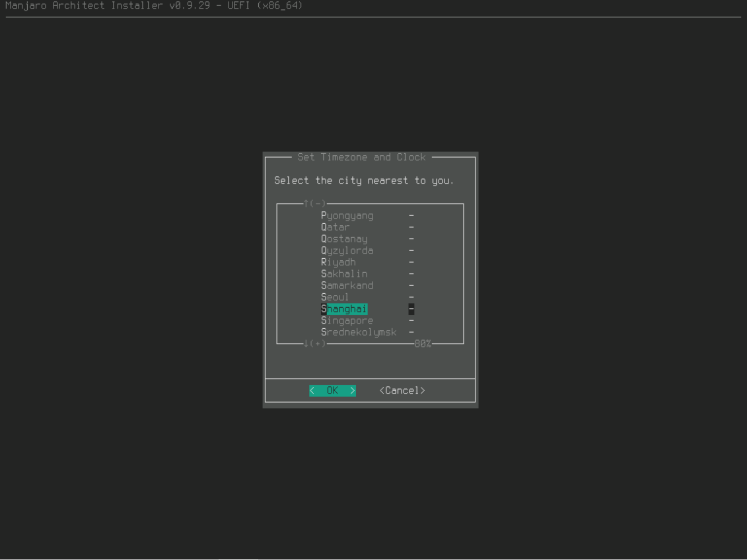This screenshot has width=747, height=560.
Task: Click the highlighted Shanghai entry
Action: point(344,309)
